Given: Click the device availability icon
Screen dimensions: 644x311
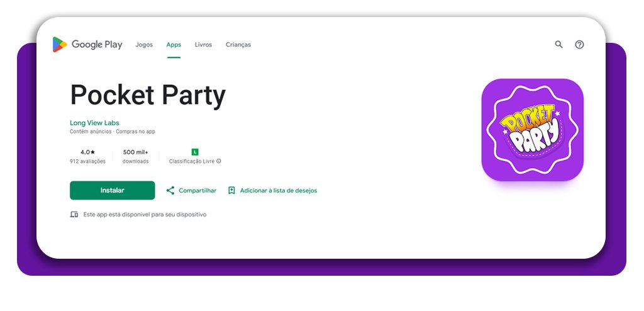Looking at the screenshot, I should point(74,215).
